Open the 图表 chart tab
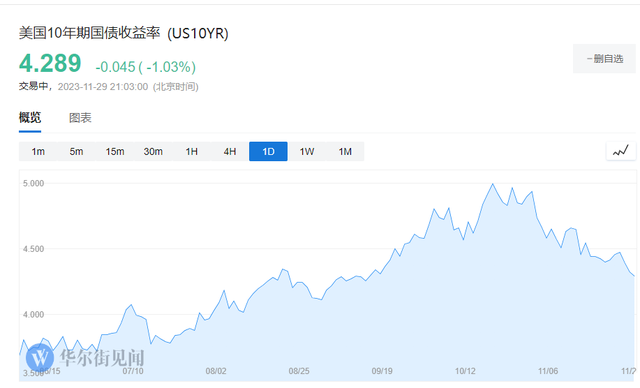 [80, 118]
